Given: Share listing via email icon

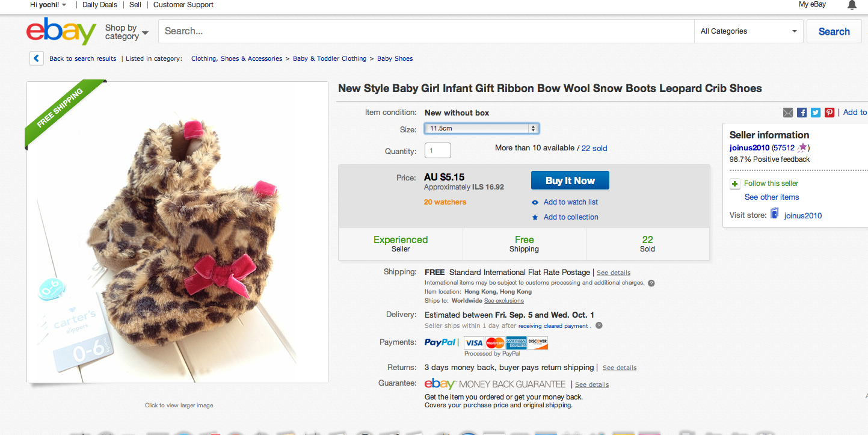Looking at the screenshot, I should 788,113.
